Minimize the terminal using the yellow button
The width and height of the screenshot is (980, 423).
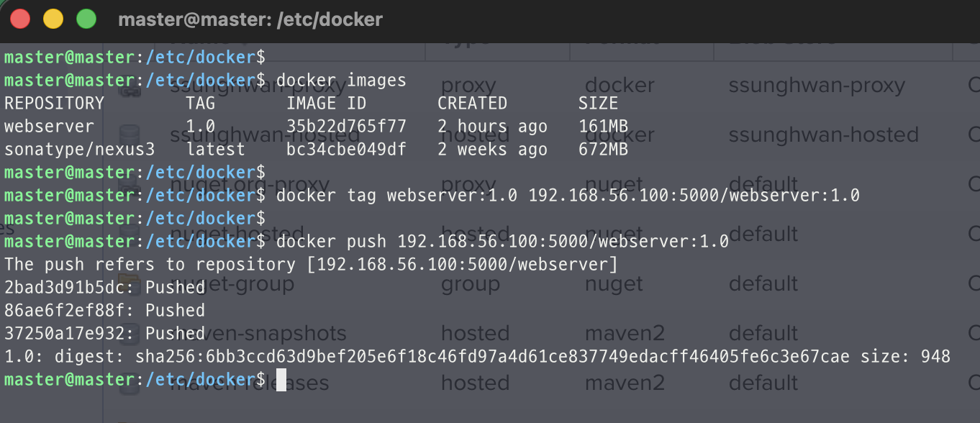pyautogui.click(x=53, y=19)
